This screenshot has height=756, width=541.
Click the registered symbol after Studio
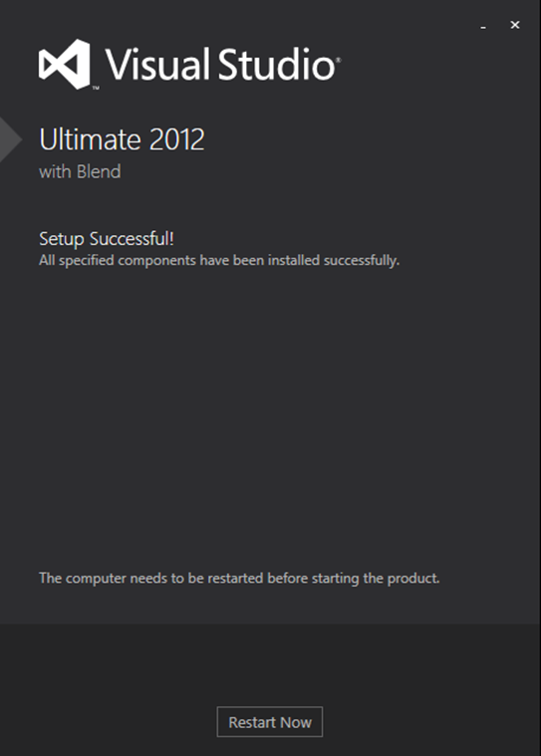click(x=338, y=60)
